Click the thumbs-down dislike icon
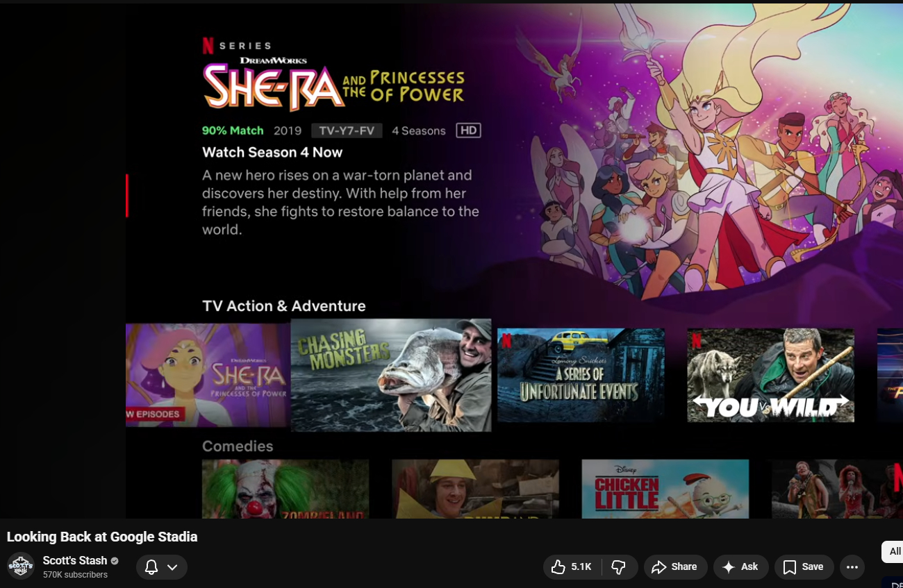The image size is (903, 588). tap(618, 567)
